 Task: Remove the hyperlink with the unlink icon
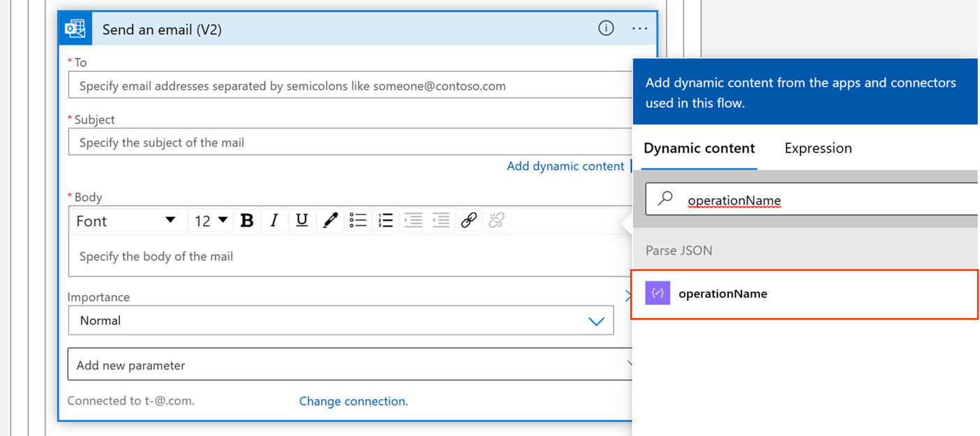point(496,220)
